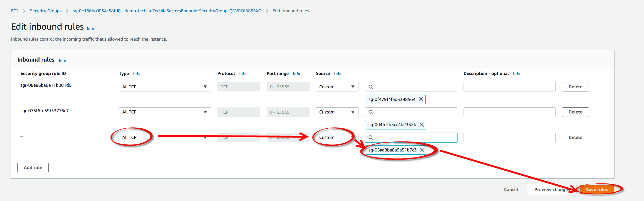This screenshot has height=201, width=644.
Task: Expand Source Custom dropdown for first rule
Action: (337, 87)
